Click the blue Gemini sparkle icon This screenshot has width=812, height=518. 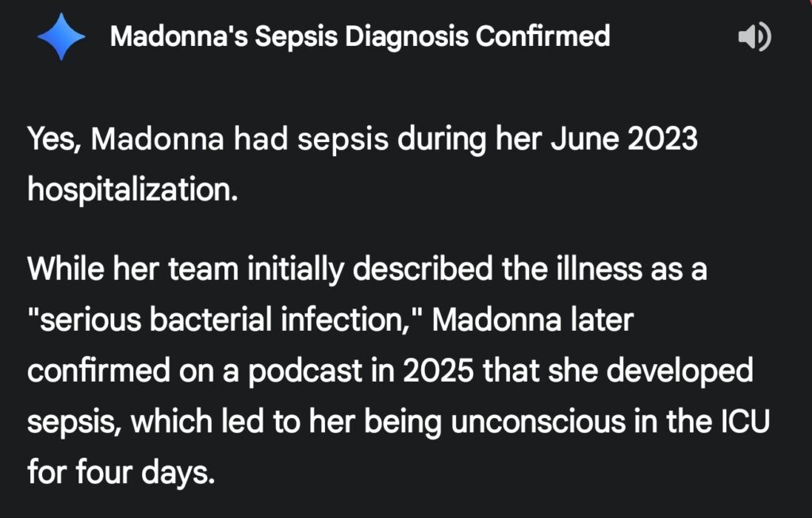click(61, 36)
